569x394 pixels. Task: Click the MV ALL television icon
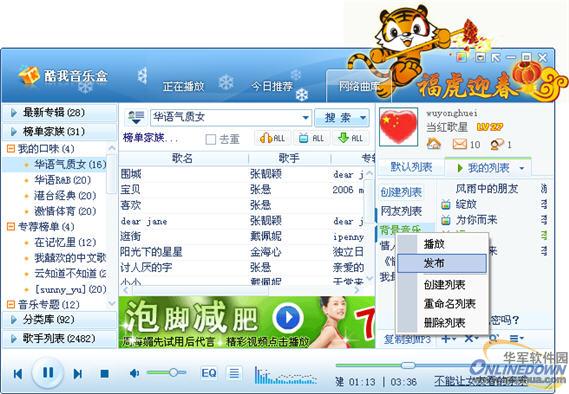(x=311, y=138)
